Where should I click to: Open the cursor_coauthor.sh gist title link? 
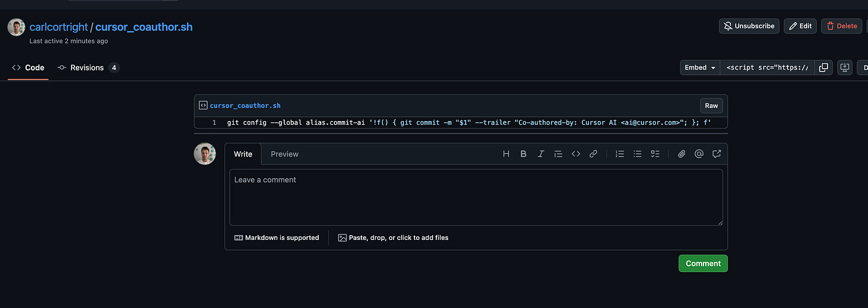[x=144, y=27]
